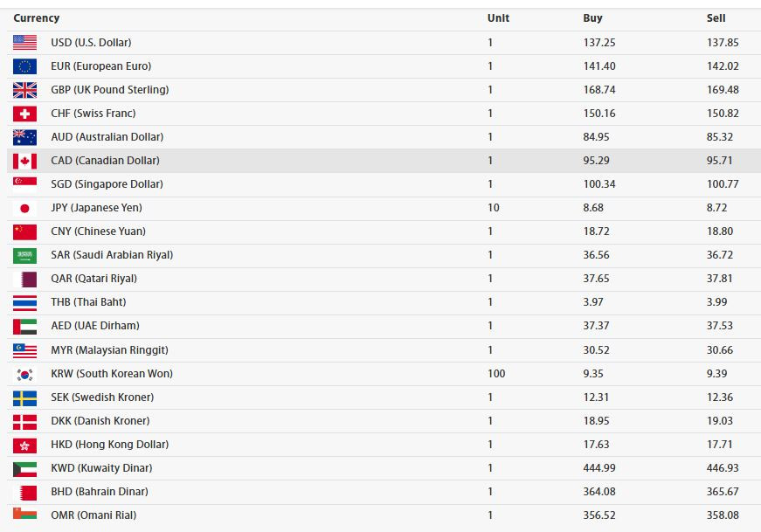Select the Unit column header
The height and width of the screenshot is (532, 761).
[x=498, y=18]
